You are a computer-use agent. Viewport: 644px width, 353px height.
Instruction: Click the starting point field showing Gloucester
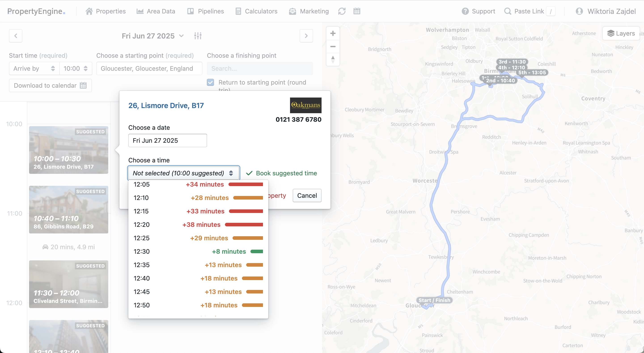click(149, 68)
